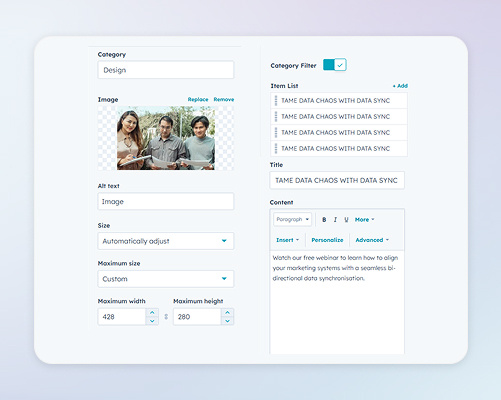Screen dimensions: 501x400
Task: Open the Advanced menu in editor
Action: click(372, 240)
